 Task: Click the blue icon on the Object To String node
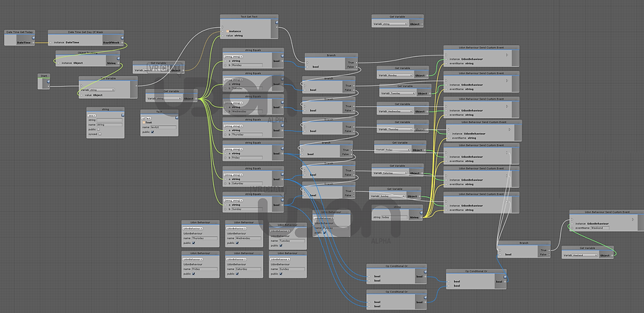click(x=118, y=58)
